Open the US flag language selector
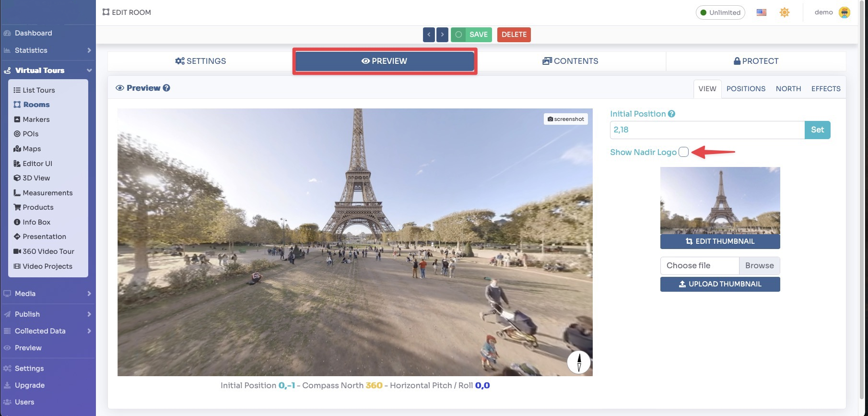Image resolution: width=868 pixels, height=416 pixels. click(762, 12)
